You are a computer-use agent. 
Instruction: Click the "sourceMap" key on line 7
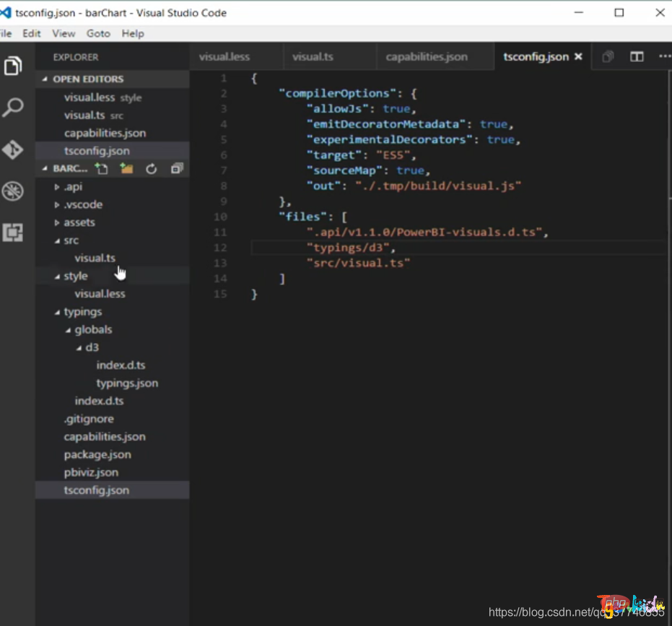[344, 170]
